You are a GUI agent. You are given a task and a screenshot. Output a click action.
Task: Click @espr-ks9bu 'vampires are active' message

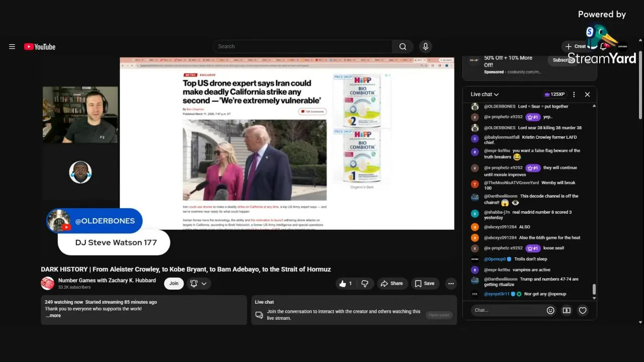(x=517, y=270)
